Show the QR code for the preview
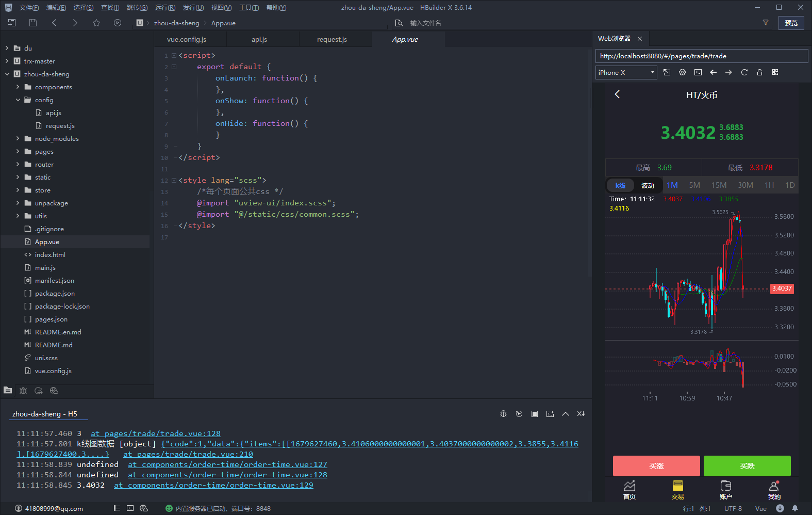The image size is (812, 515). (775, 72)
